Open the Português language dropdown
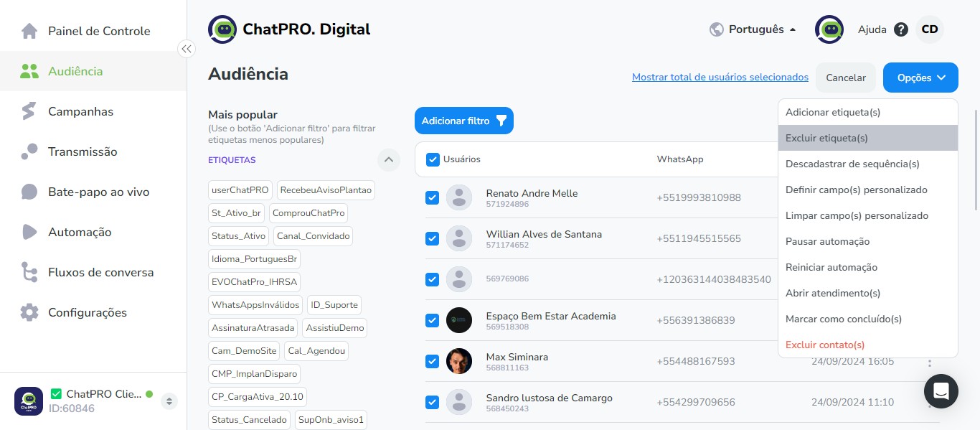 [753, 29]
